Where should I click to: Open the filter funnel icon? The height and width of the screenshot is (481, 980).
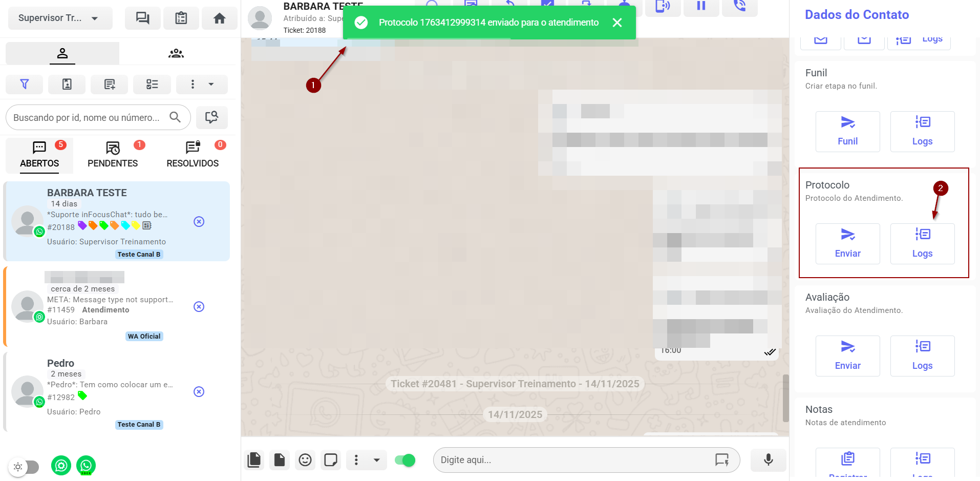coord(25,85)
